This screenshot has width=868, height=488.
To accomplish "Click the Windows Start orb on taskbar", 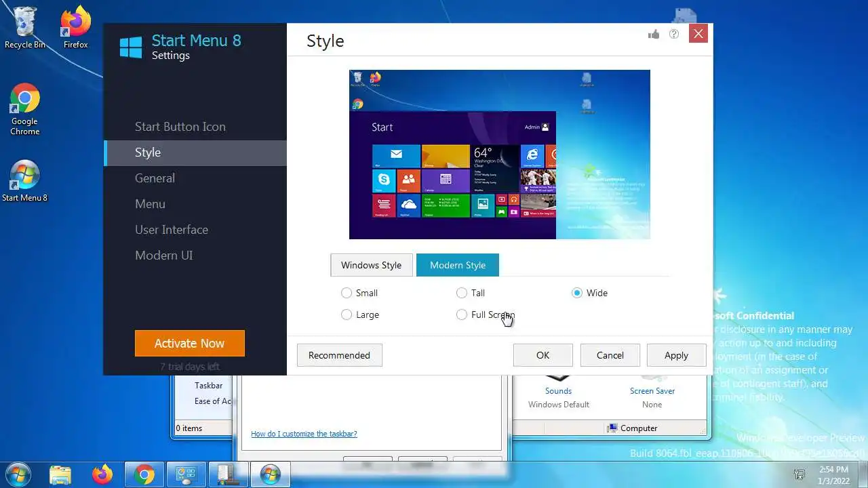I will click(18, 474).
